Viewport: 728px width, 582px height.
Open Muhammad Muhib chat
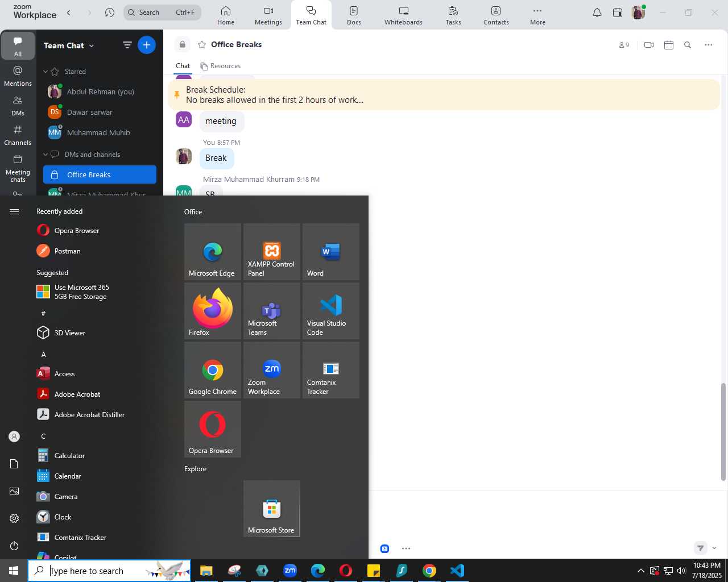tap(100, 132)
